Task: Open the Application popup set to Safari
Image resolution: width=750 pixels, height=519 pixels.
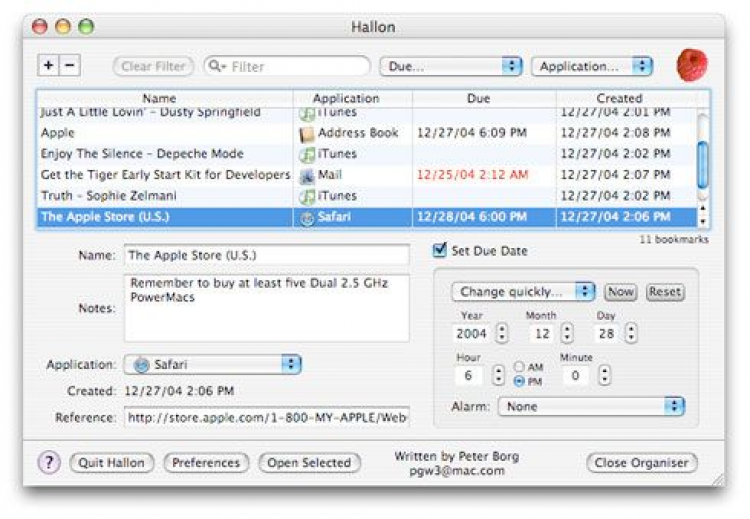Action: pos(212,365)
